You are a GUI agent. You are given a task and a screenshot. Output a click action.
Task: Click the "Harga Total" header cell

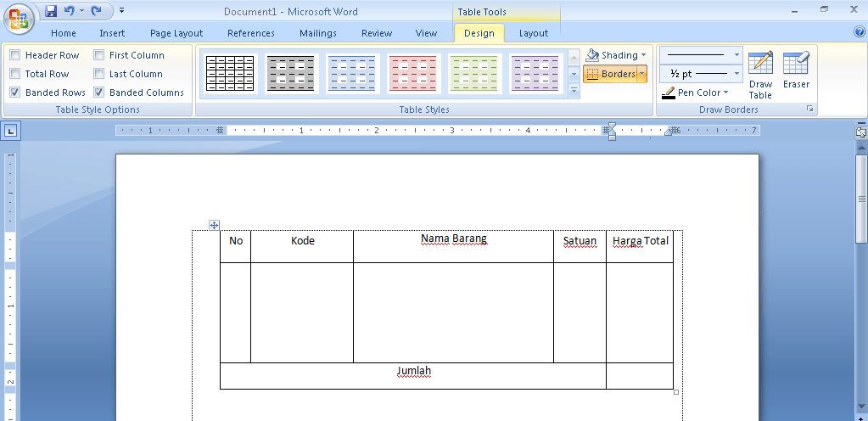[x=640, y=246]
